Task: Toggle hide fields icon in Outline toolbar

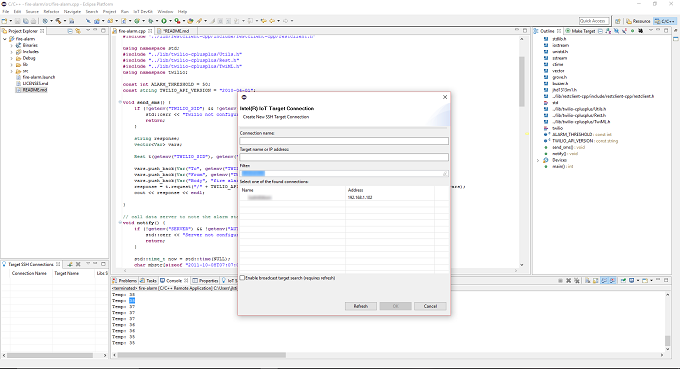Action: [x=616, y=31]
